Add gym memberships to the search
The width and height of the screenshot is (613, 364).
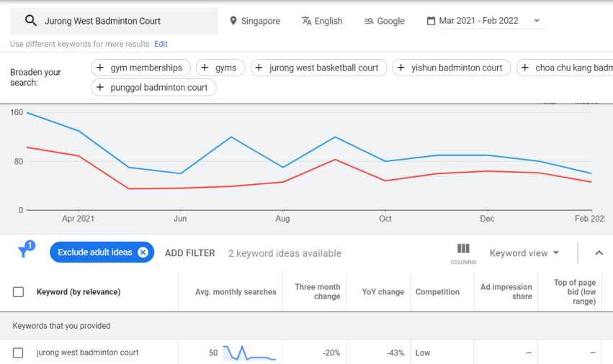(140, 68)
